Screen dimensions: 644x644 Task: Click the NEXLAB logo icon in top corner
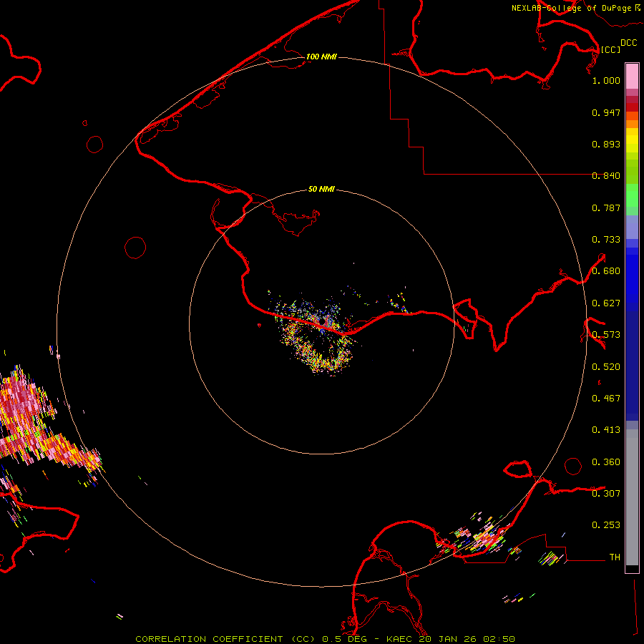[637, 7]
